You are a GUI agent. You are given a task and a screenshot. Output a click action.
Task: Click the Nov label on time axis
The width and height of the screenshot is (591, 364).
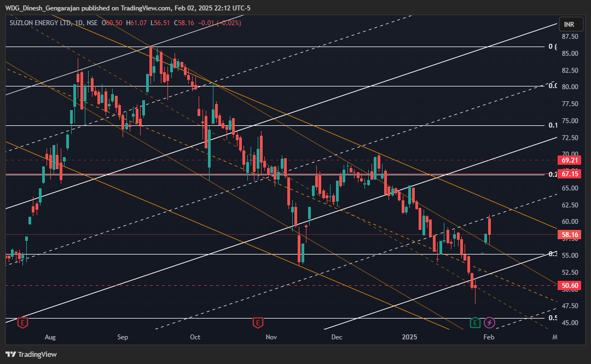click(x=271, y=337)
